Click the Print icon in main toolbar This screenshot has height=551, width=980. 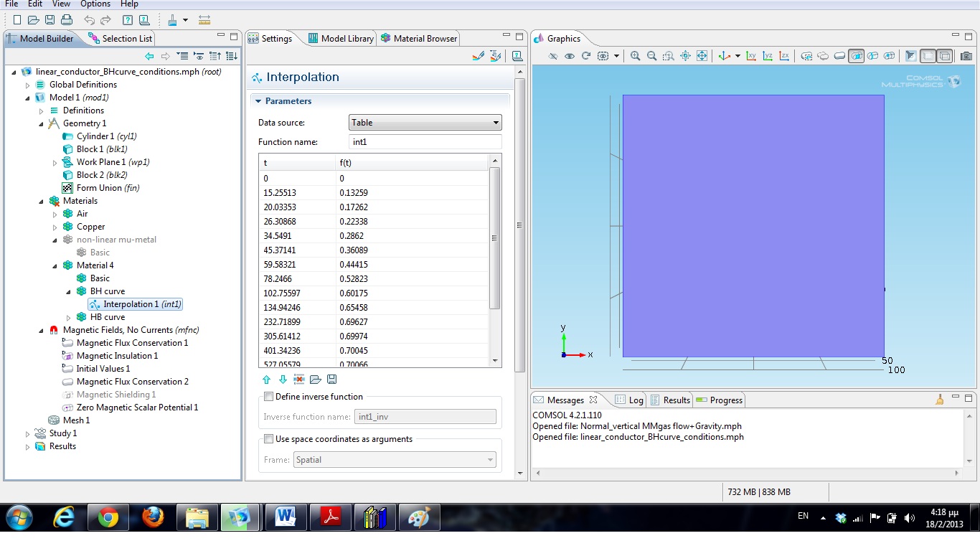pos(67,20)
